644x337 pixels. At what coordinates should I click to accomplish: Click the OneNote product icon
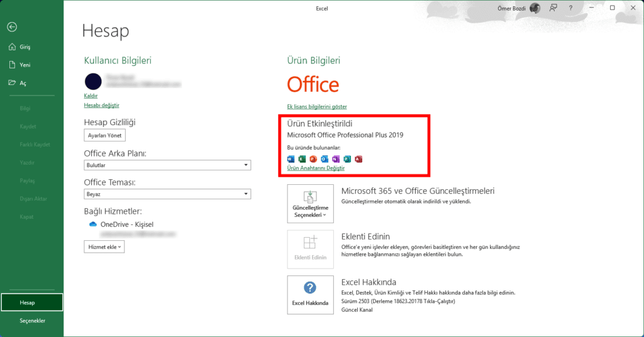tap(336, 159)
